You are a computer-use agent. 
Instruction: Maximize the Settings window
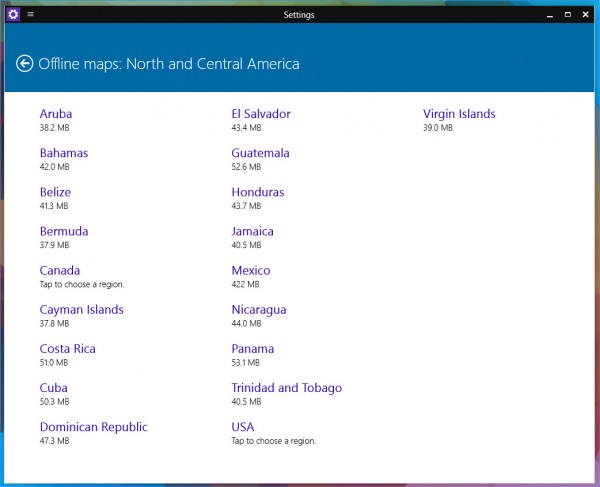[568, 15]
